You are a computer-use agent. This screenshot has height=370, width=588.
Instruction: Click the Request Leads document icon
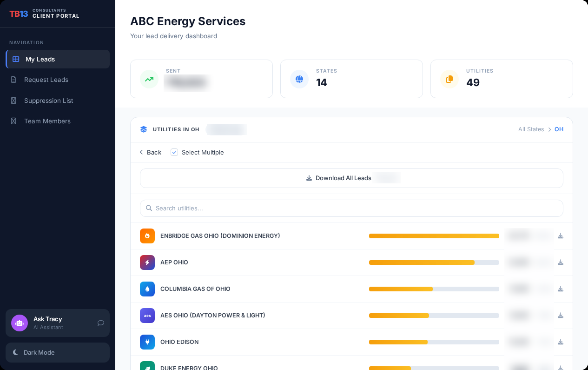pyautogui.click(x=13, y=80)
